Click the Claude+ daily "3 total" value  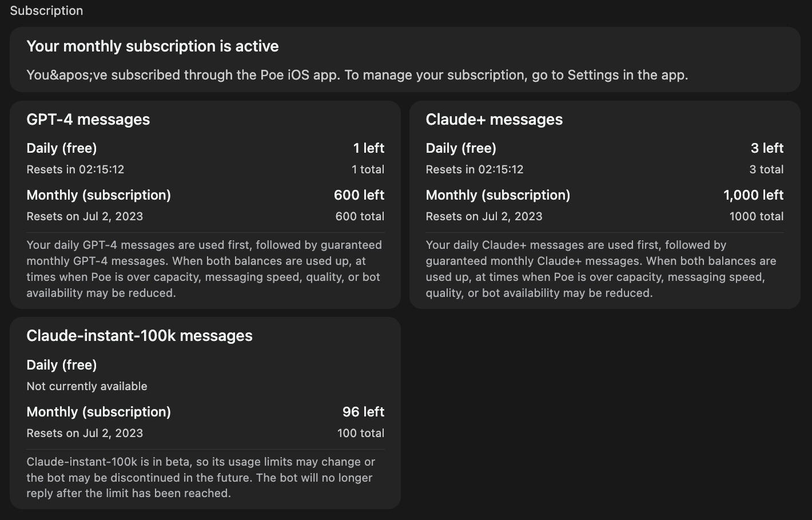766,169
